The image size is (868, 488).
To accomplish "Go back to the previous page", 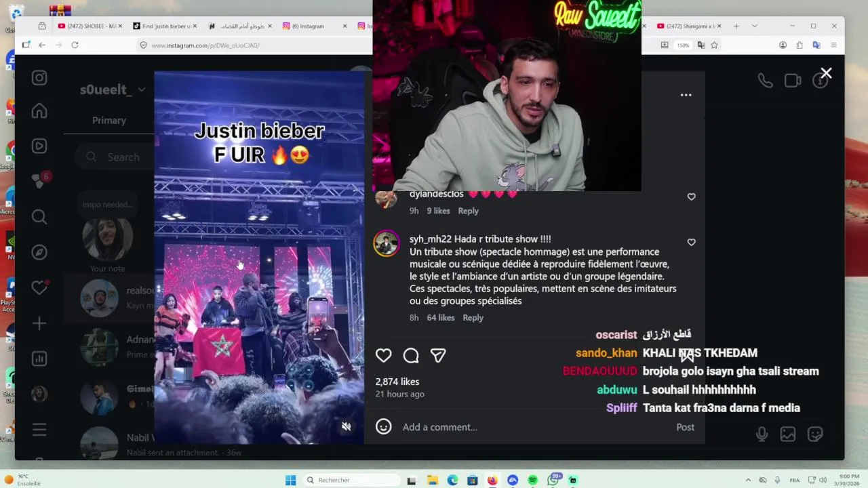I will (x=42, y=45).
